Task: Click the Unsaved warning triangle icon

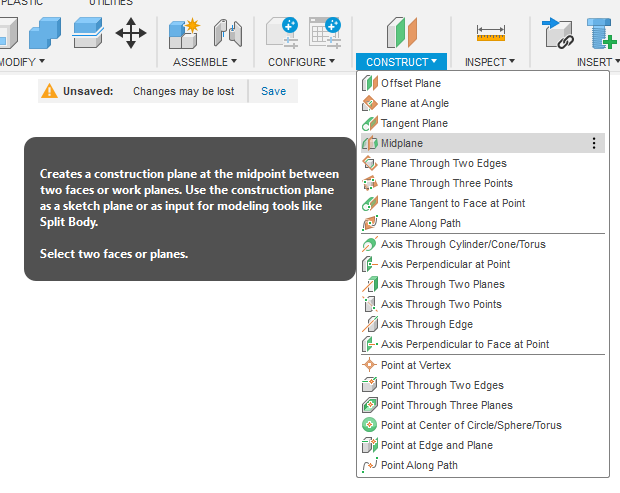Action: (x=49, y=91)
